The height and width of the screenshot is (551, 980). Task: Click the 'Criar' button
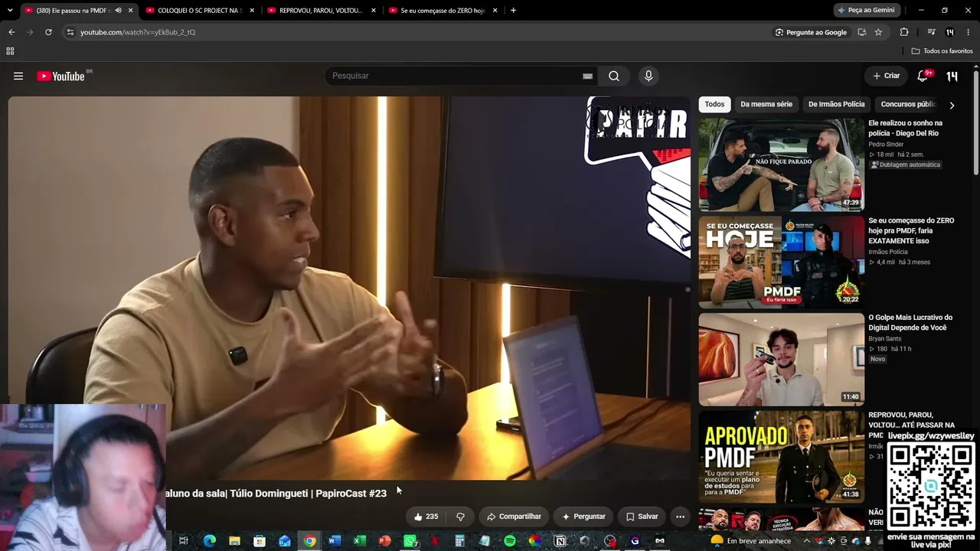click(x=886, y=76)
